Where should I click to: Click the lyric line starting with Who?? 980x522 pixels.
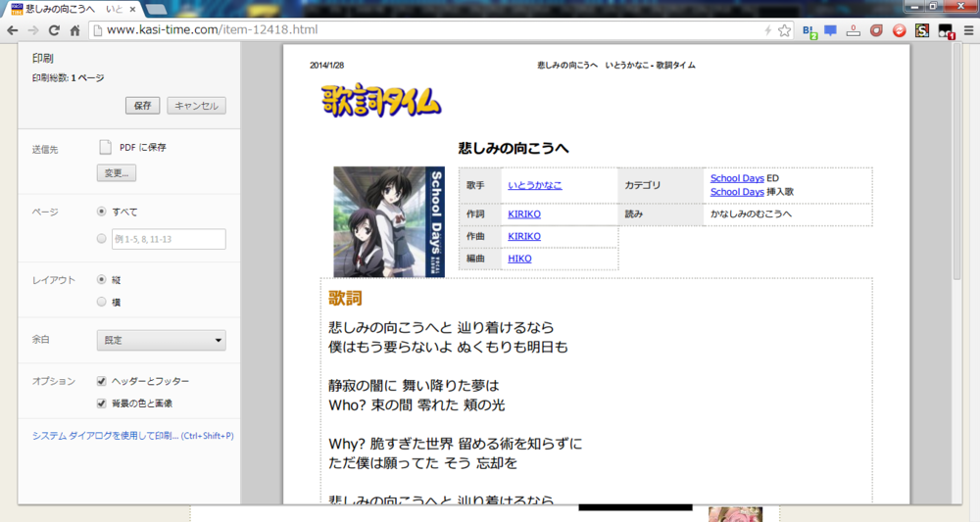pos(416,405)
